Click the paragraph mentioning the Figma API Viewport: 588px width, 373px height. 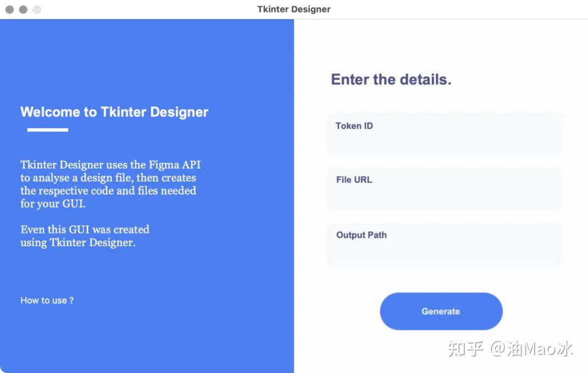pyautogui.click(x=110, y=184)
